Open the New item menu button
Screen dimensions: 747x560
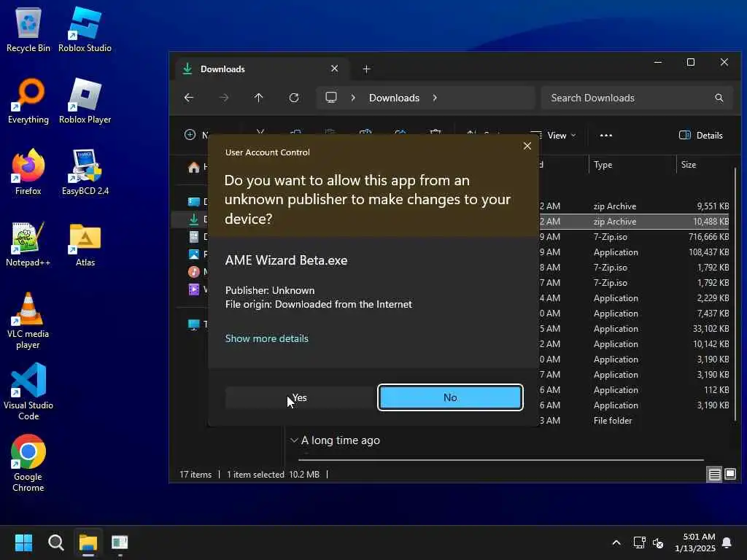tap(196, 135)
